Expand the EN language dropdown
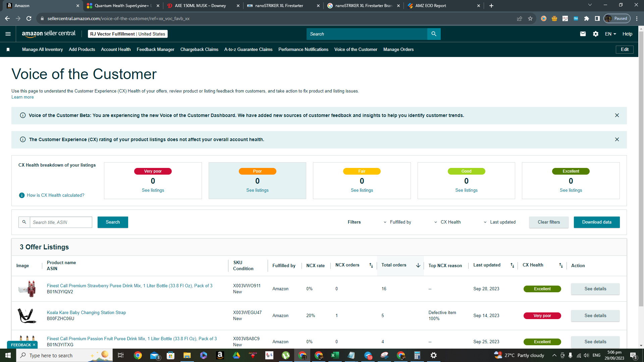This screenshot has height=362, width=644. pos(610,34)
